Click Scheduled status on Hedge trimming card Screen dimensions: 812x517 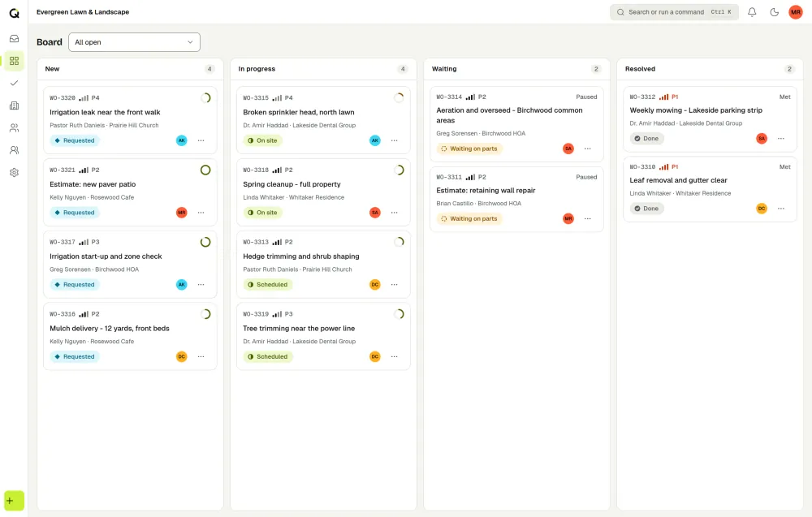click(268, 284)
